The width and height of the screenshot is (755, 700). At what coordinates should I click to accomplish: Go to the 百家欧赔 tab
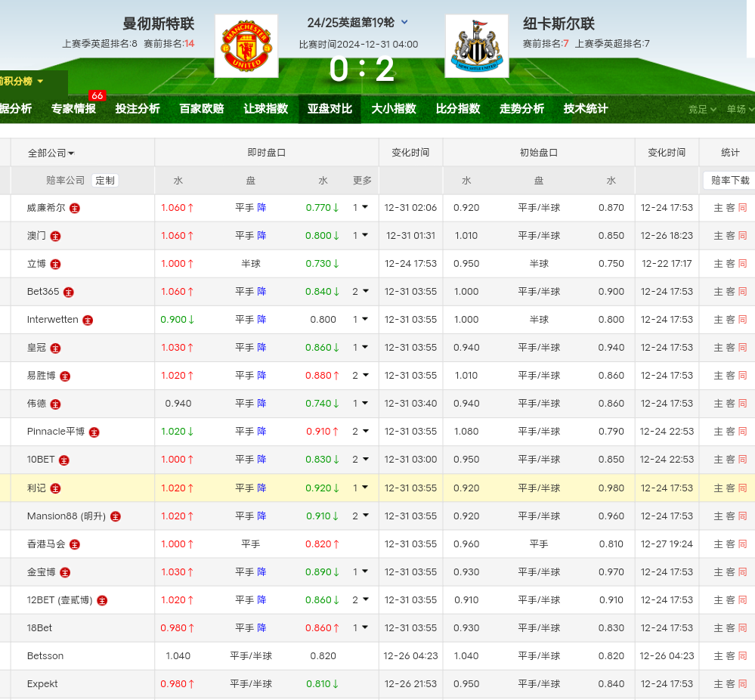click(x=202, y=109)
